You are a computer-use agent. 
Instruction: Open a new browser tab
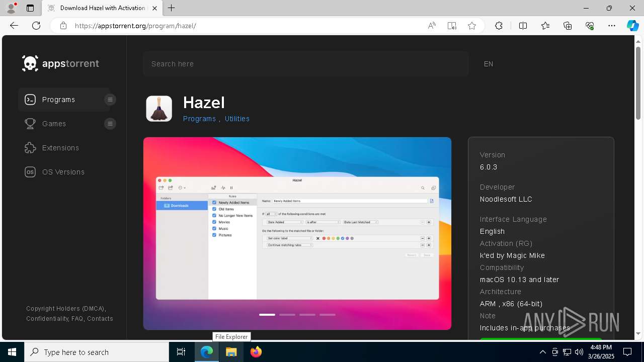[172, 8]
